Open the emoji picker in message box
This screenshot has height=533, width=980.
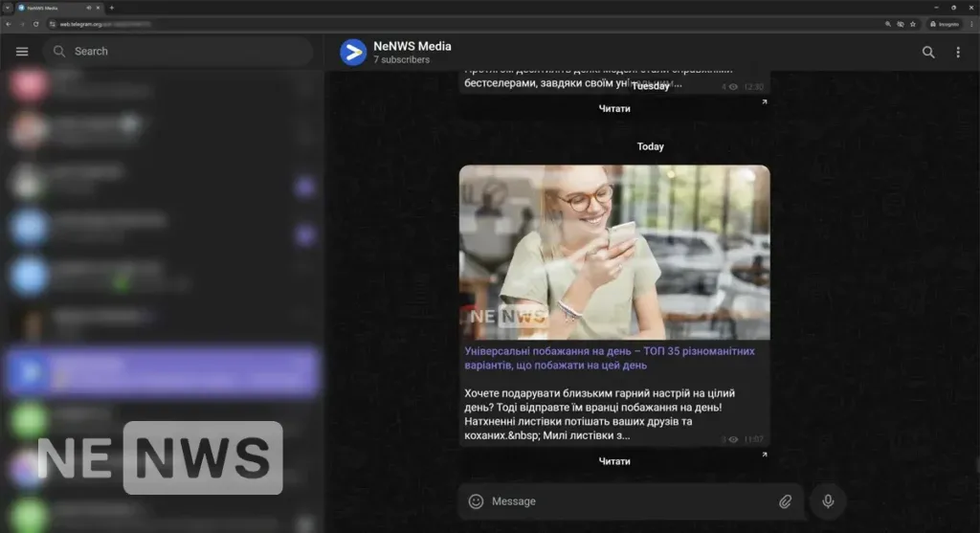(x=476, y=501)
